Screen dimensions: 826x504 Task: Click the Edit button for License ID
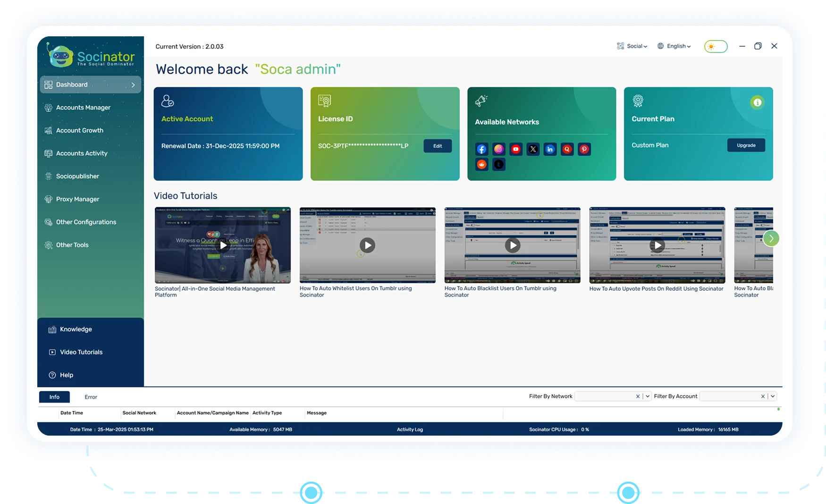(438, 146)
